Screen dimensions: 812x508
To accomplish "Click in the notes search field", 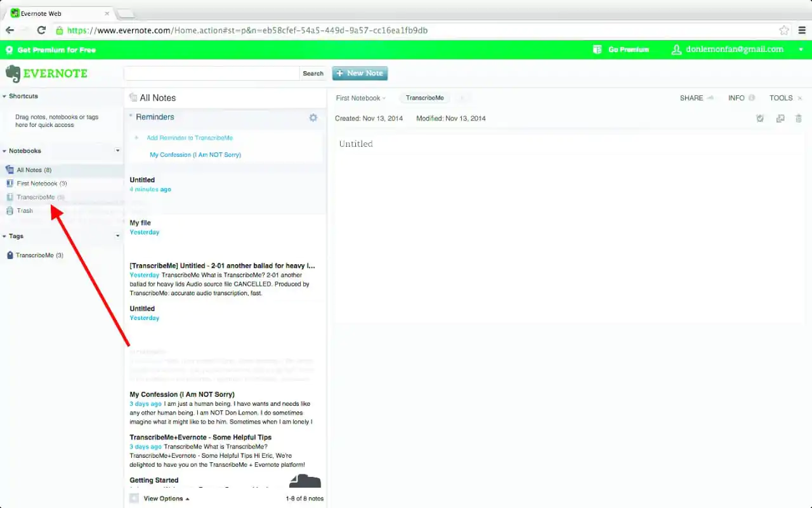I will pos(211,73).
